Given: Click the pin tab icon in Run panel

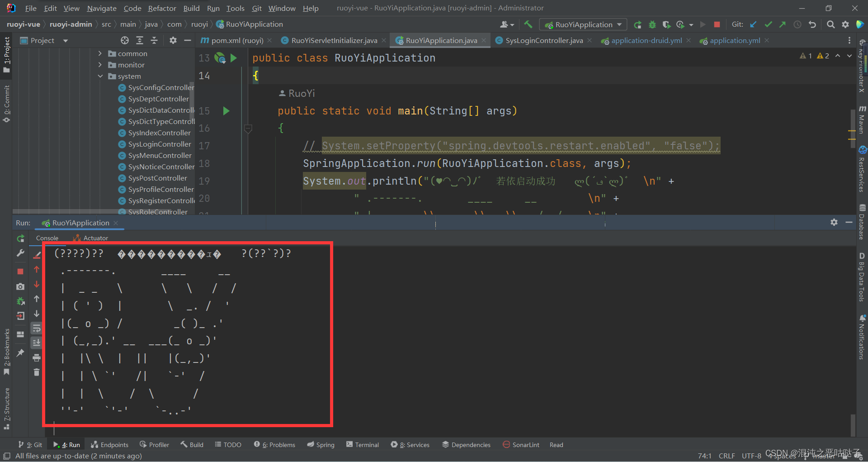Looking at the screenshot, I should pos(20,353).
